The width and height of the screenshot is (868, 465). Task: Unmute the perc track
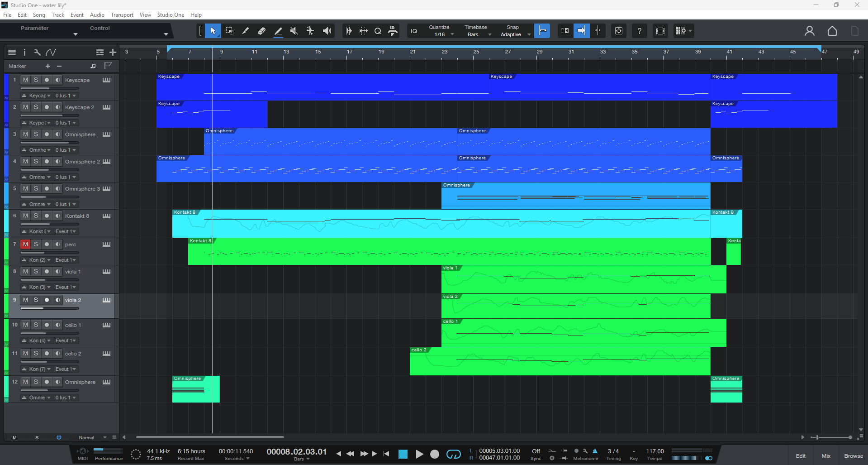click(25, 244)
